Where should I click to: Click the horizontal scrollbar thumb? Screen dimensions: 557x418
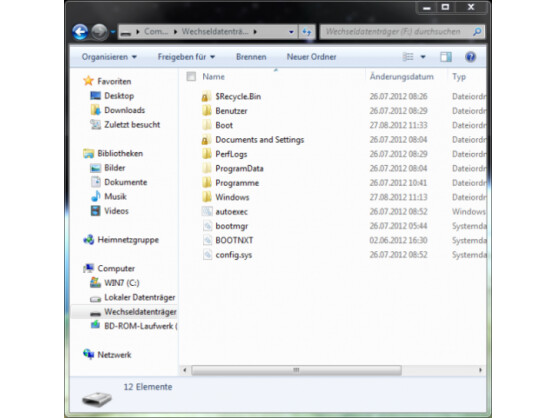point(296,370)
